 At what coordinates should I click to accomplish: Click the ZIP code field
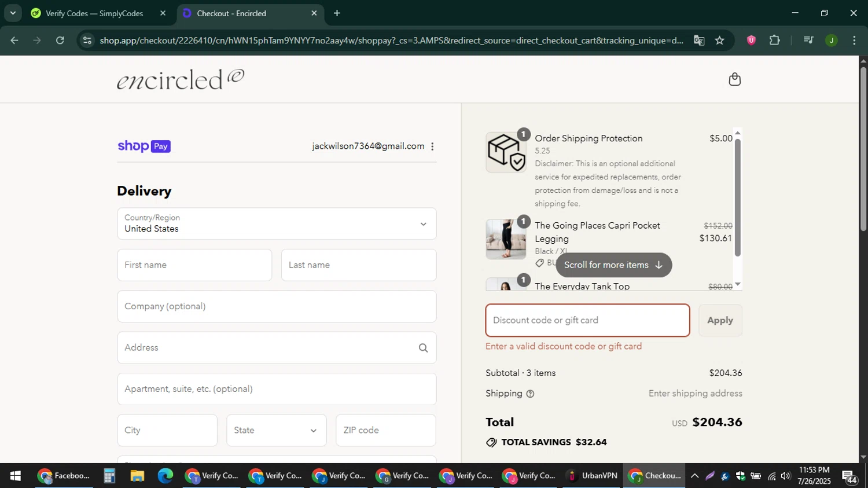pos(386,431)
